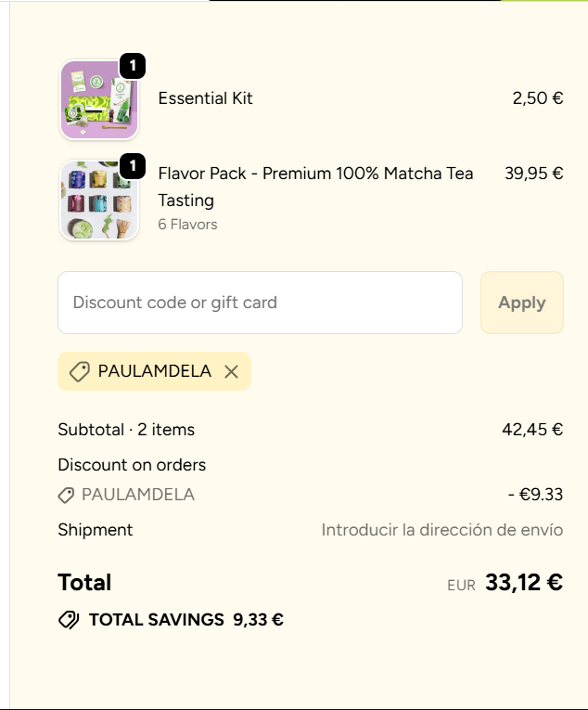
Task: Remove the PAULAMDELA discount code
Action: [231, 371]
